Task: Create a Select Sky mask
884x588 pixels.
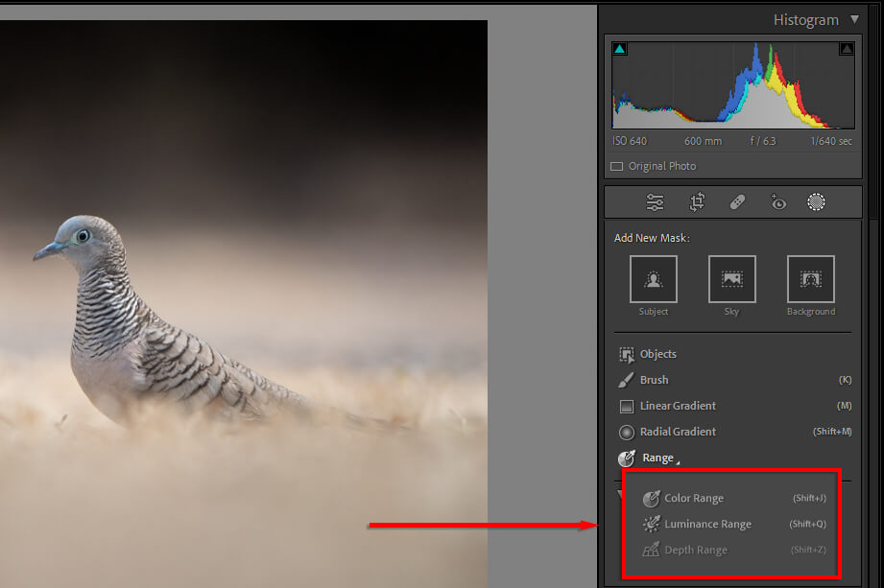Action: 732,279
